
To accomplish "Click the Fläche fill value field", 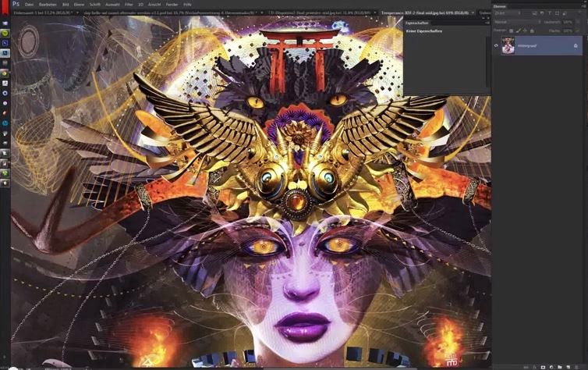I will [x=567, y=30].
